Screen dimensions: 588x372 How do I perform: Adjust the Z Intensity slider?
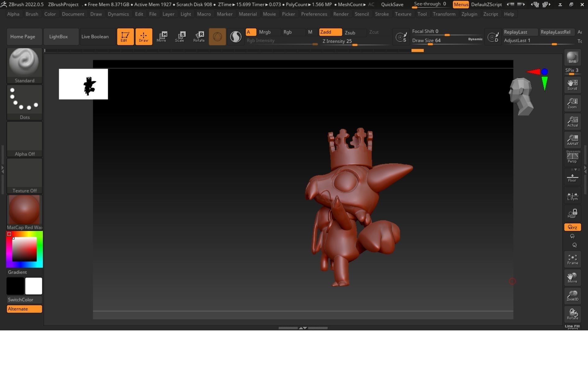coord(355,42)
